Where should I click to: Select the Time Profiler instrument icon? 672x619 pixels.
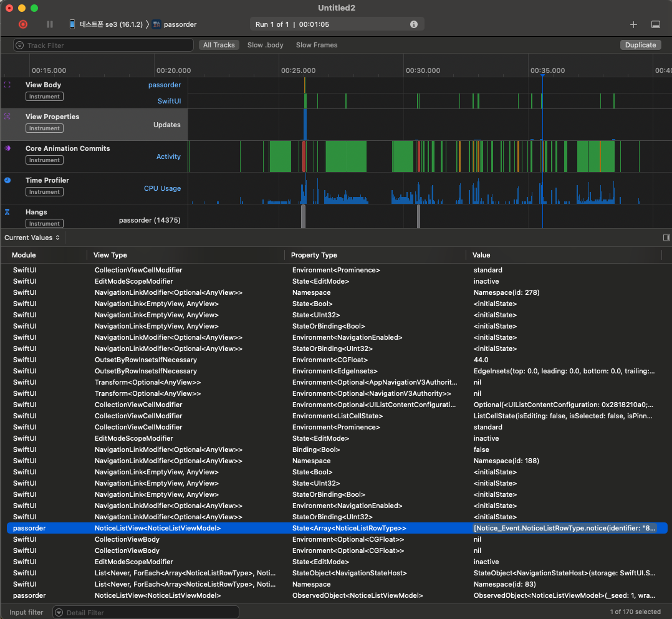pyautogui.click(x=7, y=180)
